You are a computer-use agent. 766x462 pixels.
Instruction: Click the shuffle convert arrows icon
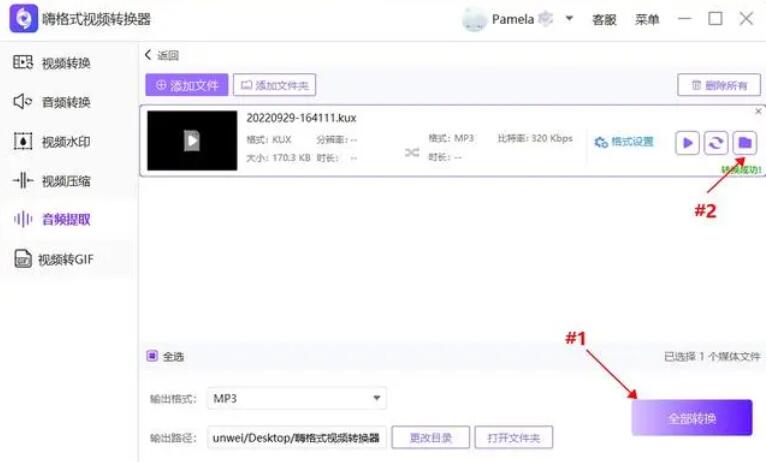[x=412, y=152]
